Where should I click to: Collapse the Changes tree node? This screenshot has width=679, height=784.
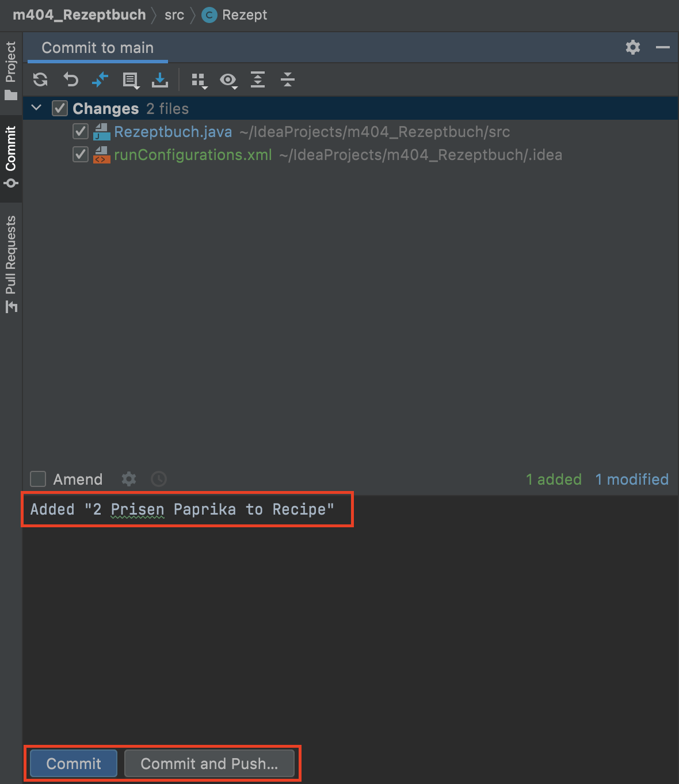[36, 108]
